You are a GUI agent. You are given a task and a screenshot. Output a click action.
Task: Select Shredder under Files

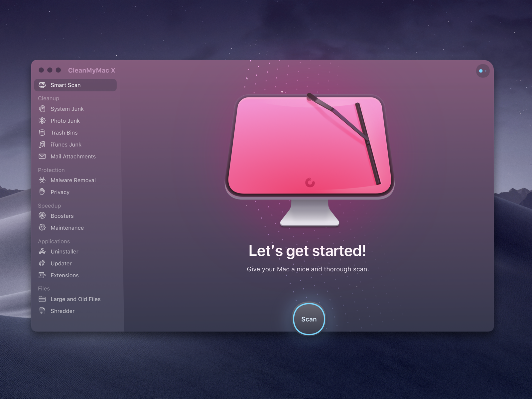click(75, 311)
